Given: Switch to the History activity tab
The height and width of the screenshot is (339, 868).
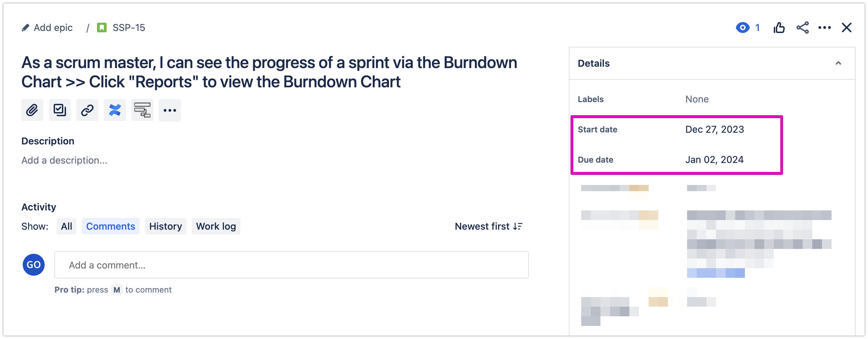Looking at the screenshot, I should coord(165,226).
